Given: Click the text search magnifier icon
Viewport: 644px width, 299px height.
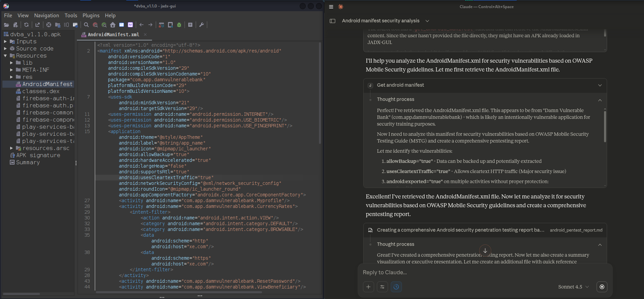Looking at the screenshot, I should click(x=86, y=25).
